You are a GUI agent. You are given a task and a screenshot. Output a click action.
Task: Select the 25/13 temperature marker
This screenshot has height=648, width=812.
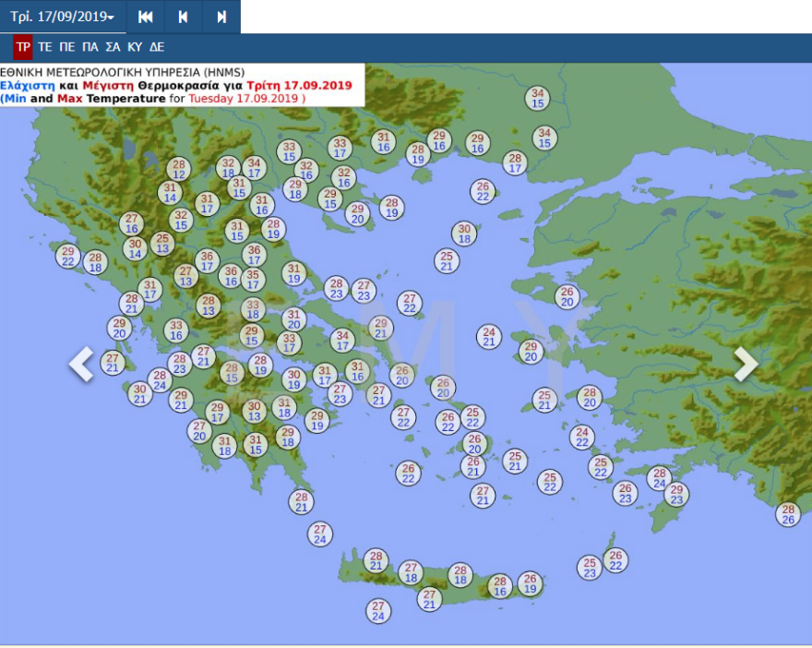coord(162,243)
